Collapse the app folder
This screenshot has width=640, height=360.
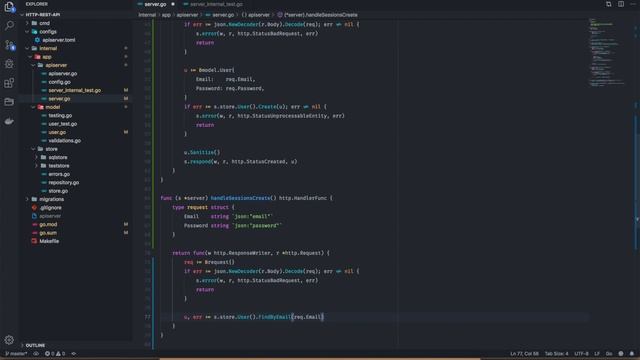47,57
